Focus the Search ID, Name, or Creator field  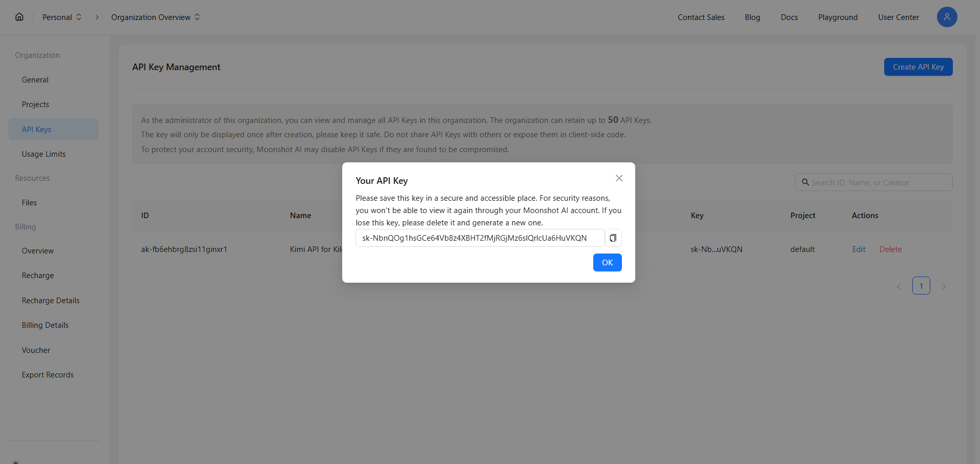click(x=873, y=182)
